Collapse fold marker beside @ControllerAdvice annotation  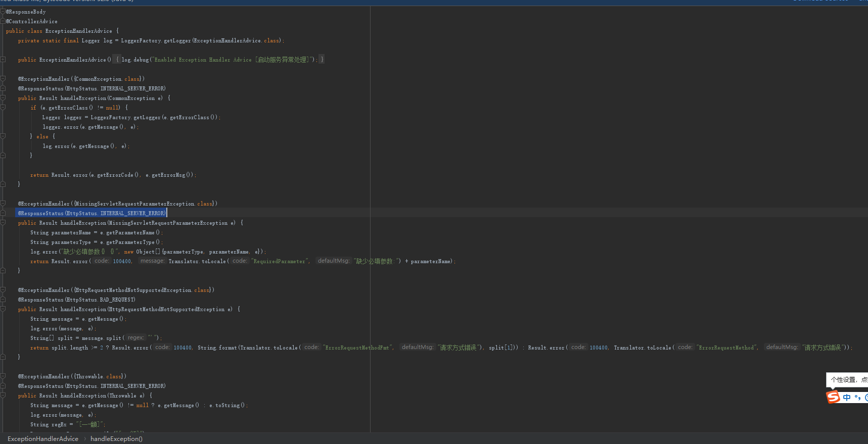(x=3, y=21)
